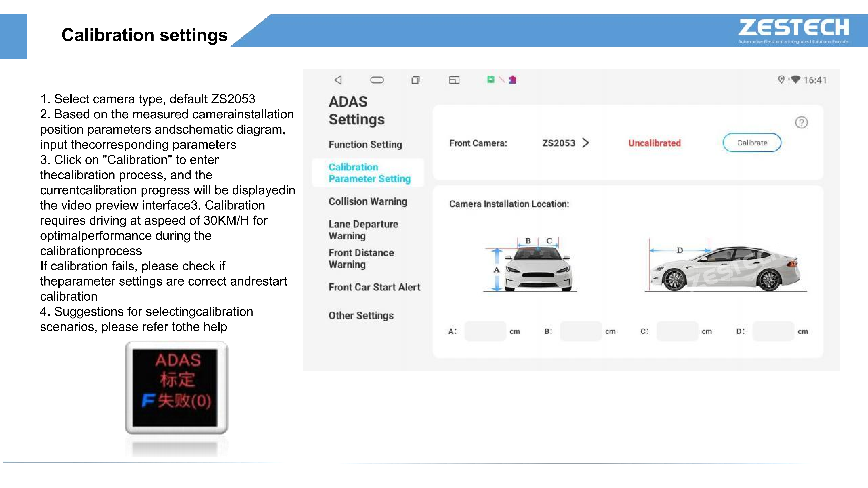
Task: Open Other Settings entry
Action: pos(361,316)
